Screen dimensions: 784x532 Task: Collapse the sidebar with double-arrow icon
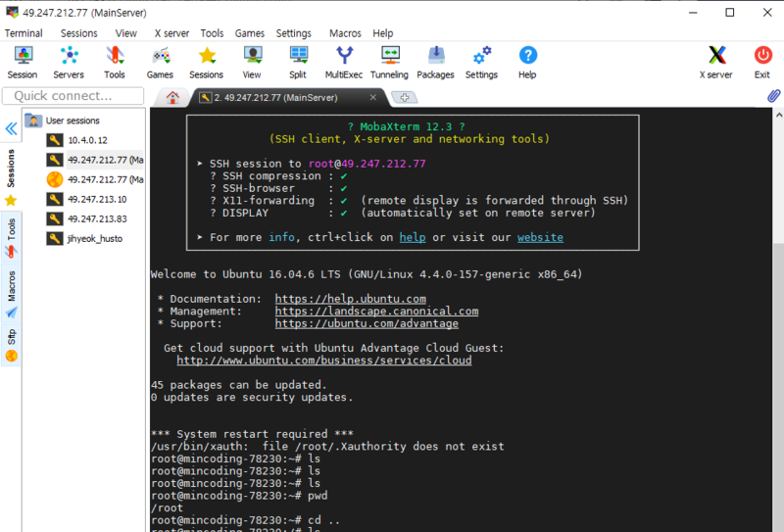(x=11, y=129)
